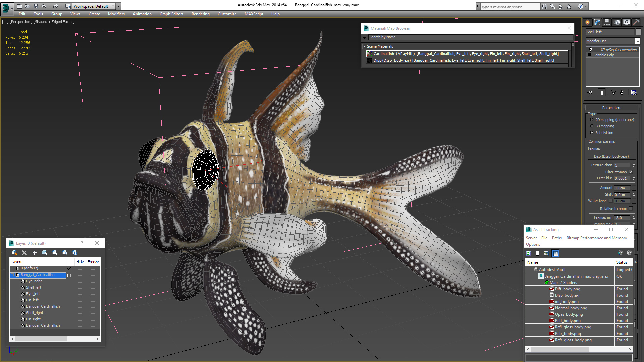Viewport: 644px width, 362px height.
Task: Click Add Selected Objects plus icon
Action: point(35,253)
